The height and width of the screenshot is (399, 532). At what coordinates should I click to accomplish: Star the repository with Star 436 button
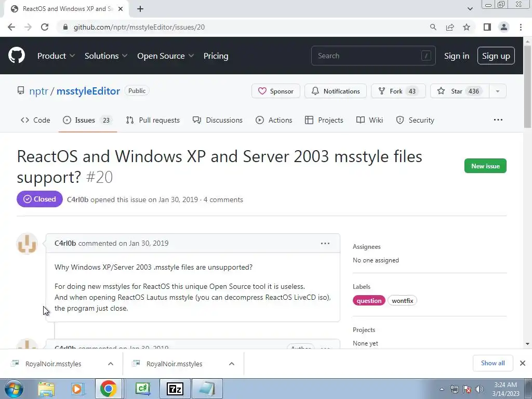point(460,91)
